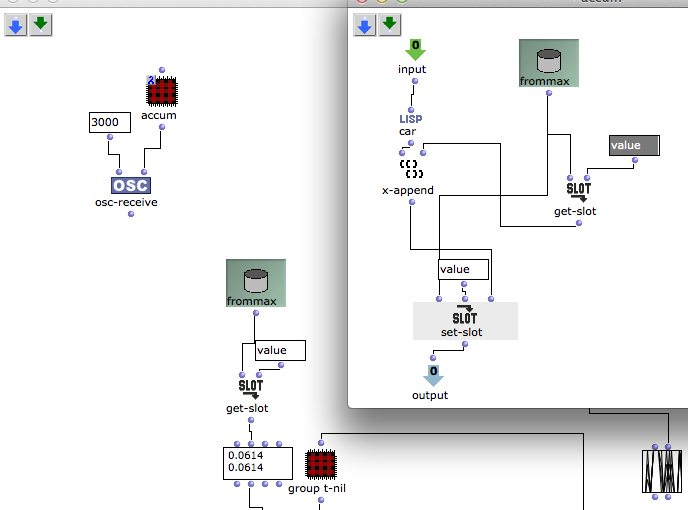The width and height of the screenshot is (688, 510).
Task: Select the green input arrow 0
Action: tap(415, 50)
